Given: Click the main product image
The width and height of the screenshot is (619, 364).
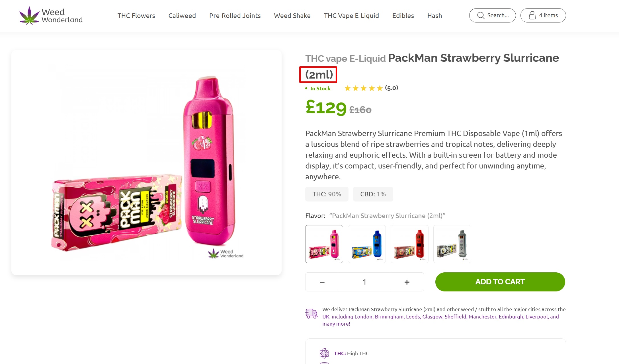Looking at the screenshot, I should 146,163.
